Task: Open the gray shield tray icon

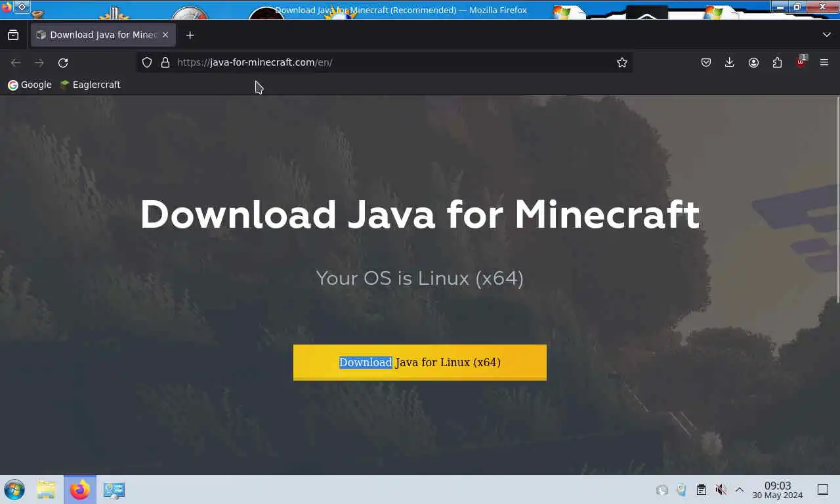Action: (x=662, y=490)
